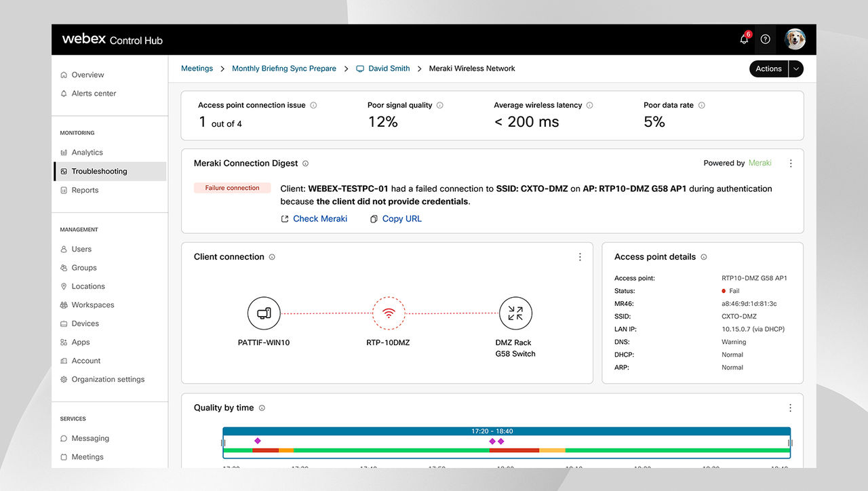
Task: Click info icon next to Poor signal quality
Action: 440,105
